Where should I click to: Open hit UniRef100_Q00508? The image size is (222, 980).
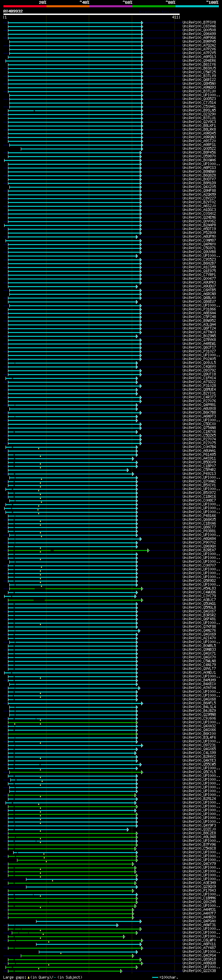(199, 30)
